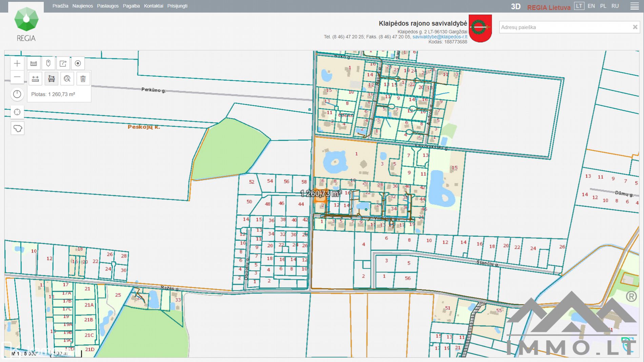Select the distance measurement ruler tool
The height and width of the screenshot is (362, 644).
pyautogui.click(x=35, y=79)
